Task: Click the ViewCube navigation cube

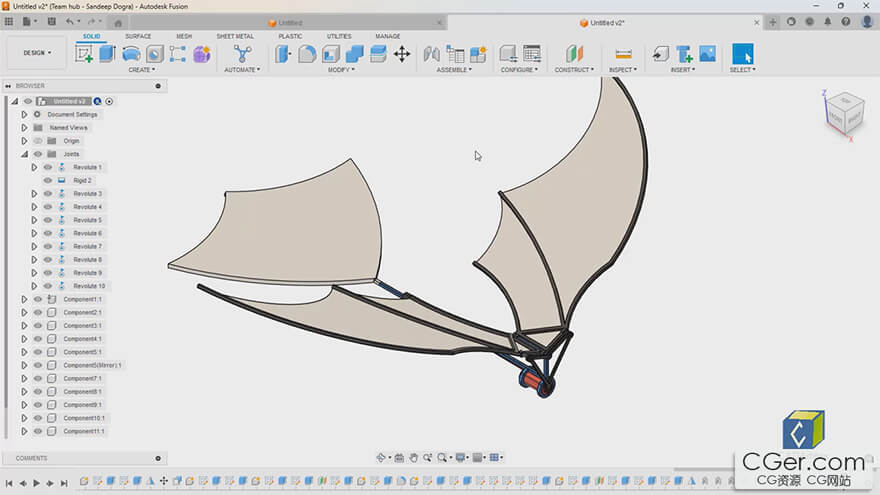Action: point(844,114)
